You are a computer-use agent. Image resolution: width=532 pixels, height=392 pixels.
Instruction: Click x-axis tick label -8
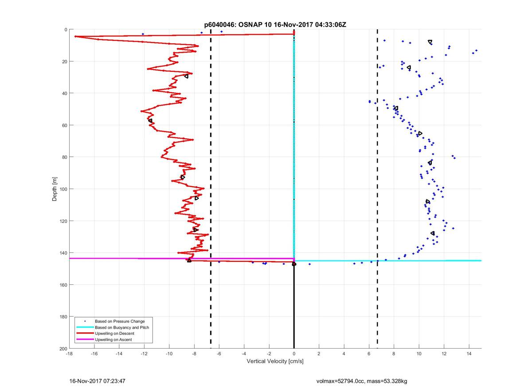point(194,354)
